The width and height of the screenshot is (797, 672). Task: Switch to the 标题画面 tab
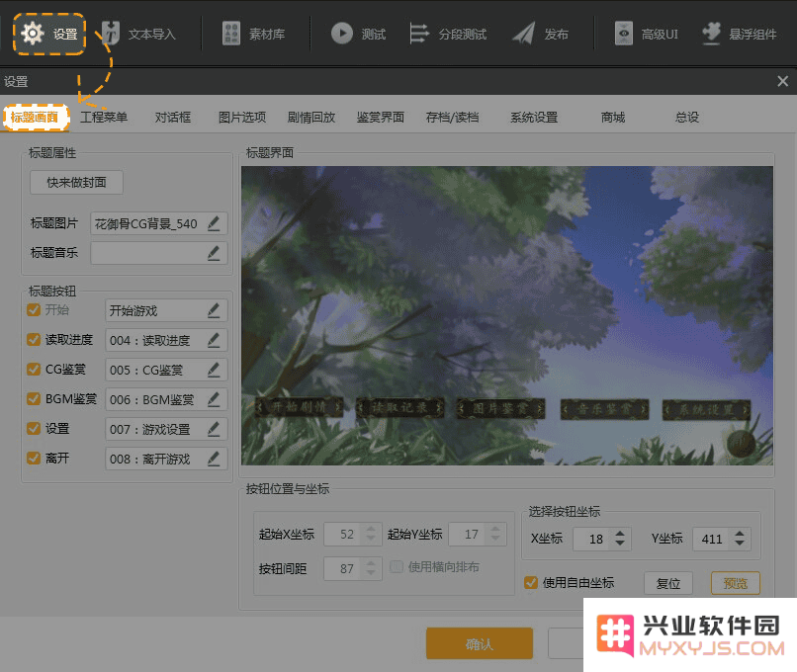[35, 118]
